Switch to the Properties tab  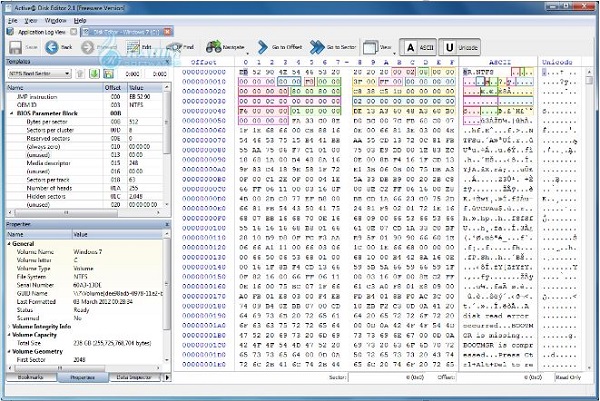[x=83, y=377]
